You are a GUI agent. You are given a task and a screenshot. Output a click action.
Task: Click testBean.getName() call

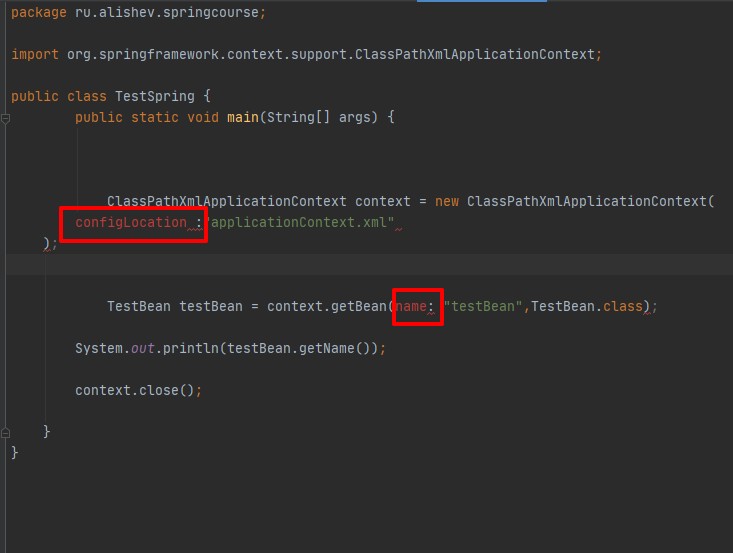click(x=299, y=349)
